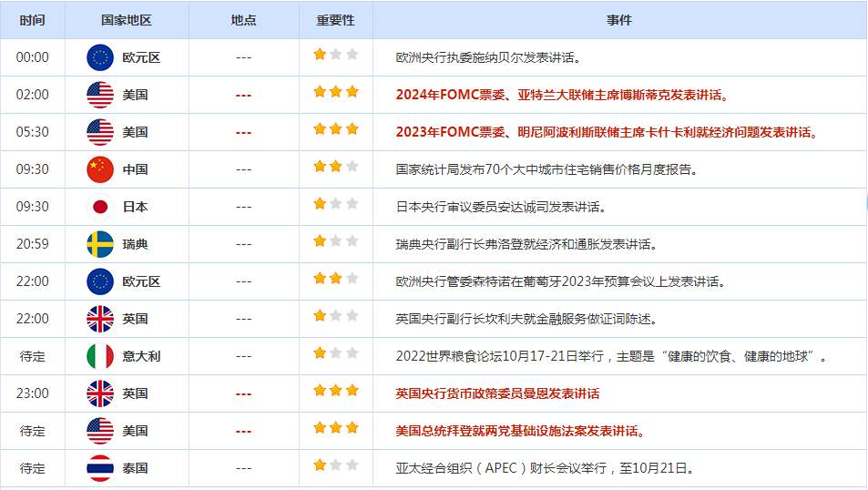Click the 23:00 time cell
This screenshot has width=868, height=490.
pyautogui.click(x=32, y=393)
